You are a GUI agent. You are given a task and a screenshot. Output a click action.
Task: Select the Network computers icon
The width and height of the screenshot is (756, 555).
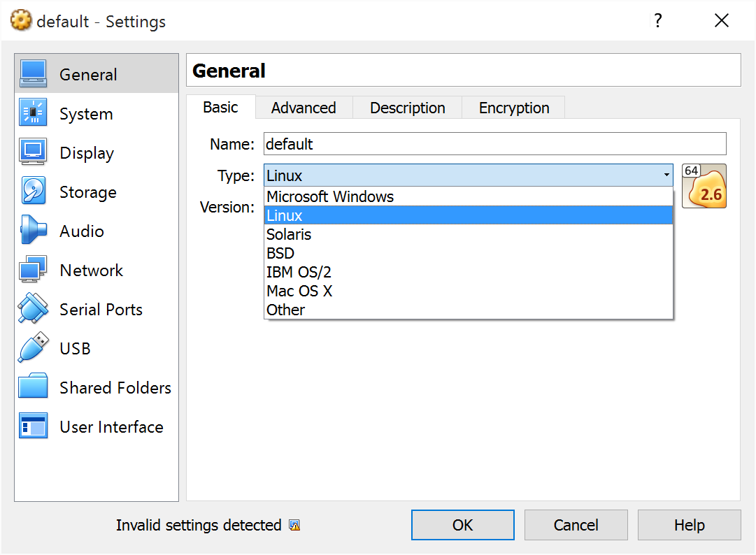[x=33, y=270]
